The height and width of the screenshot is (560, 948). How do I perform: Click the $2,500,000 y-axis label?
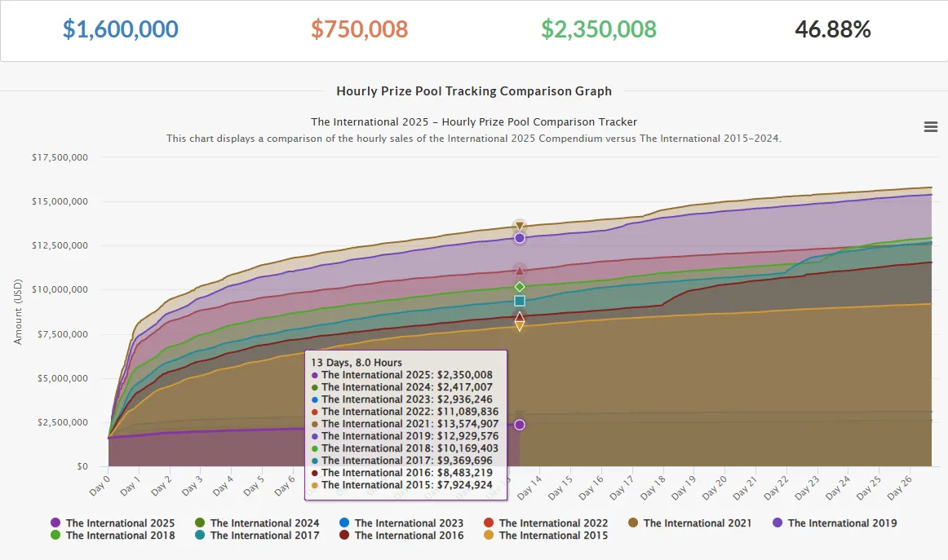62,422
